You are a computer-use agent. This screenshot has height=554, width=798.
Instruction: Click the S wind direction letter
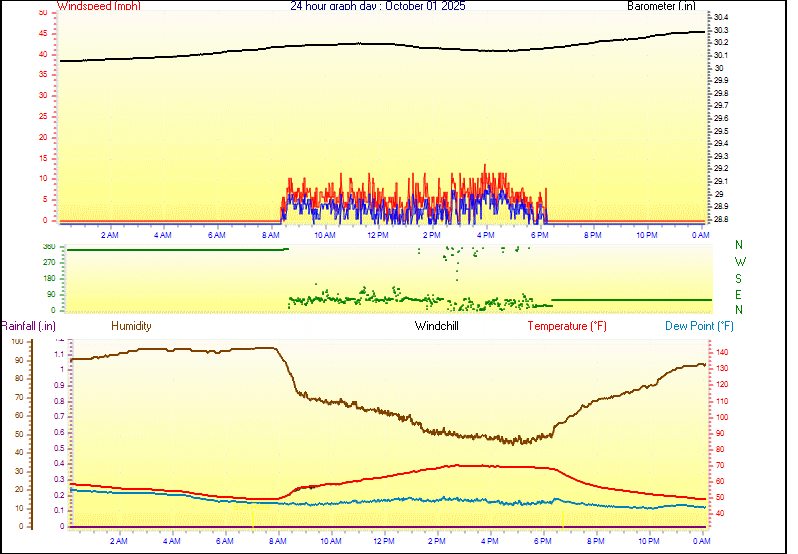coord(739,278)
